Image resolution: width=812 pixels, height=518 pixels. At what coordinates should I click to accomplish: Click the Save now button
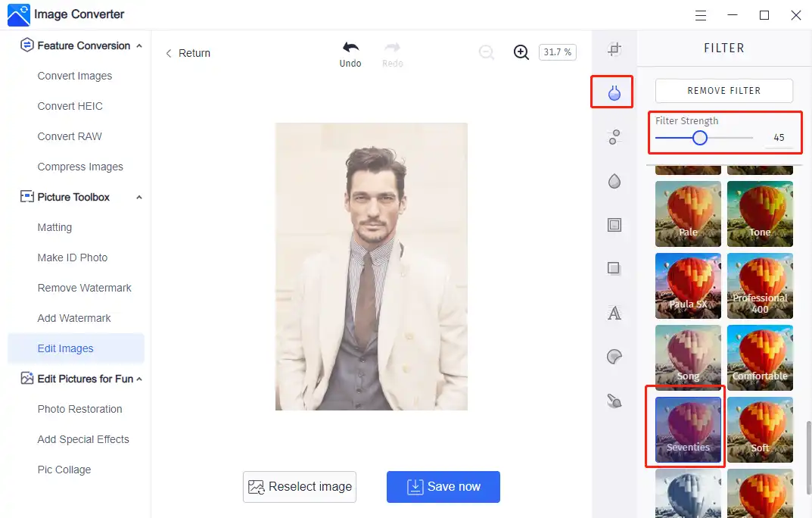(x=443, y=486)
